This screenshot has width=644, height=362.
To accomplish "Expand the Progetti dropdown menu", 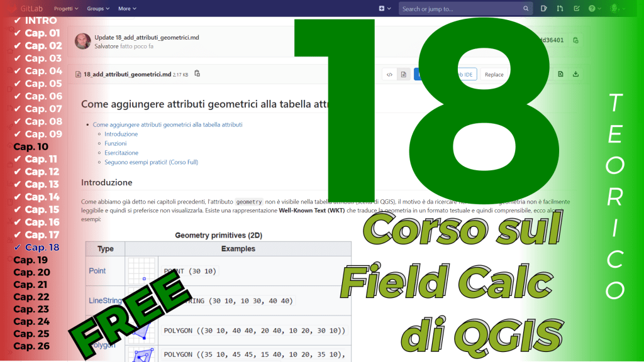I will (65, 9).
